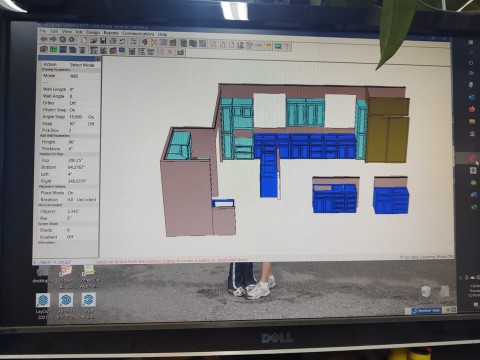Toggle the Gradient Off setting
The width and height of the screenshot is (480, 360).
pos(70,237)
